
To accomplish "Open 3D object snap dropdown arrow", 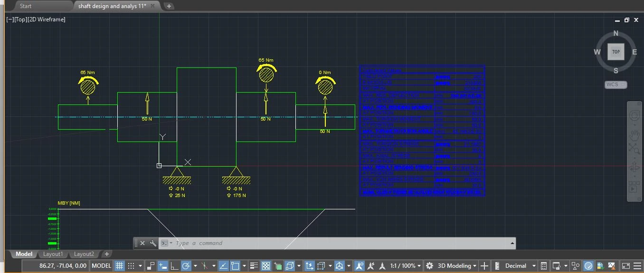I will pyautogui.click(x=299, y=266).
